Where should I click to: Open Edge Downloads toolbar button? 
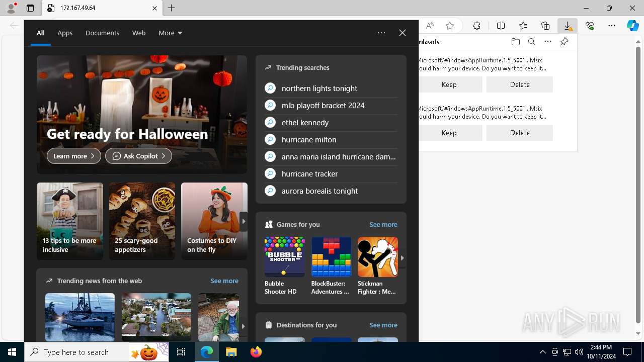(x=568, y=26)
